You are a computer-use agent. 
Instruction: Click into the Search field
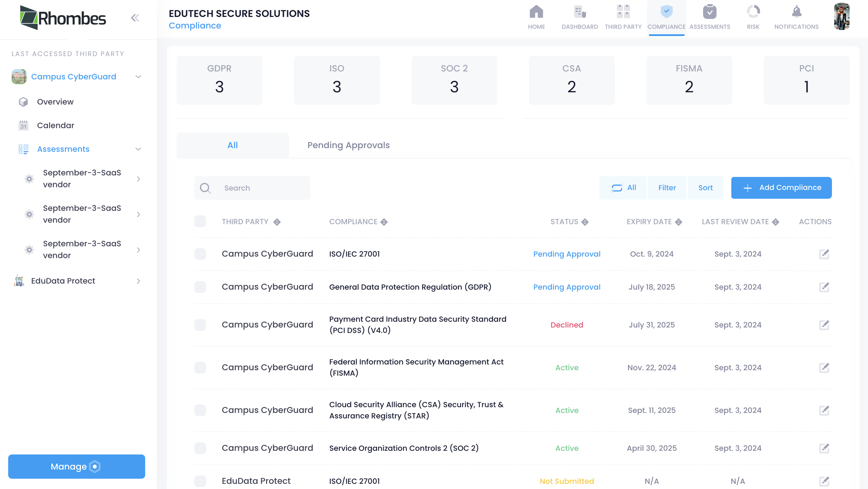pyautogui.click(x=252, y=188)
